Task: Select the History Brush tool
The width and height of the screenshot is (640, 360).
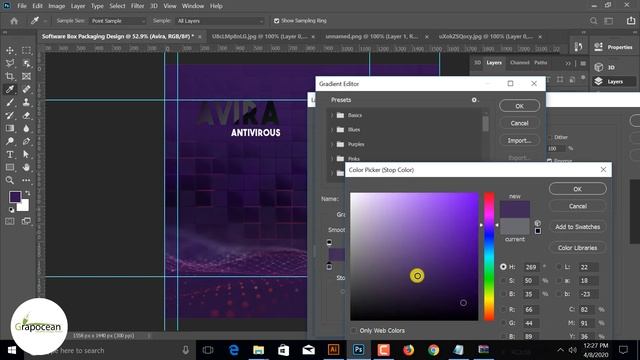Action: pos(10,116)
